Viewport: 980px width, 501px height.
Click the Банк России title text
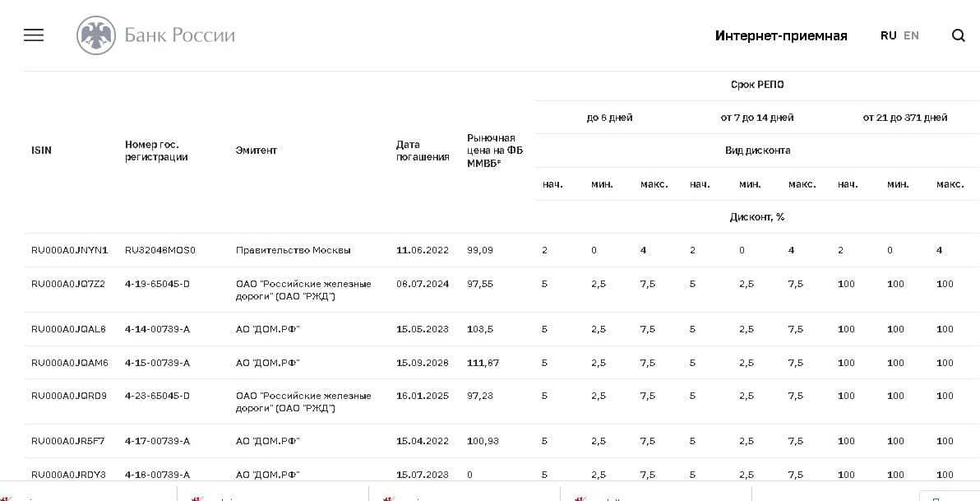pyautogui.click(x=179, y=35)
